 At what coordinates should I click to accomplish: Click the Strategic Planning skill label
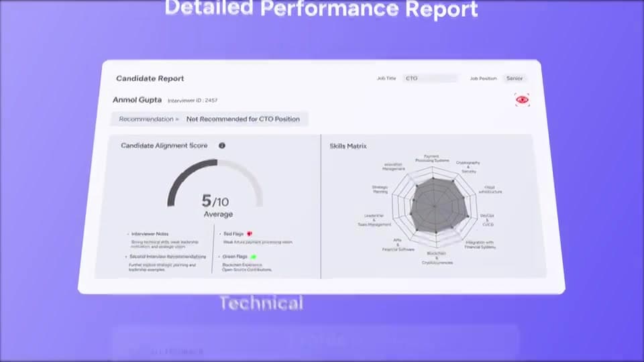pos(380,189)
